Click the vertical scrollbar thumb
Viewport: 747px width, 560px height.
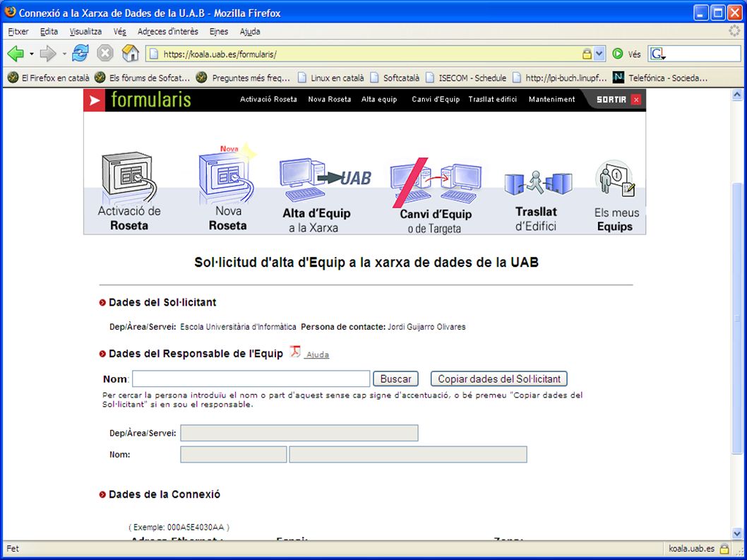737,318
